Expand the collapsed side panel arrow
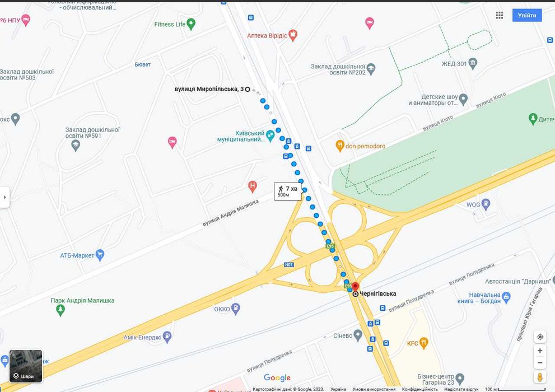The width and height of the screenshot is (555, 392). pyautogui.click(x=4, y=197)
